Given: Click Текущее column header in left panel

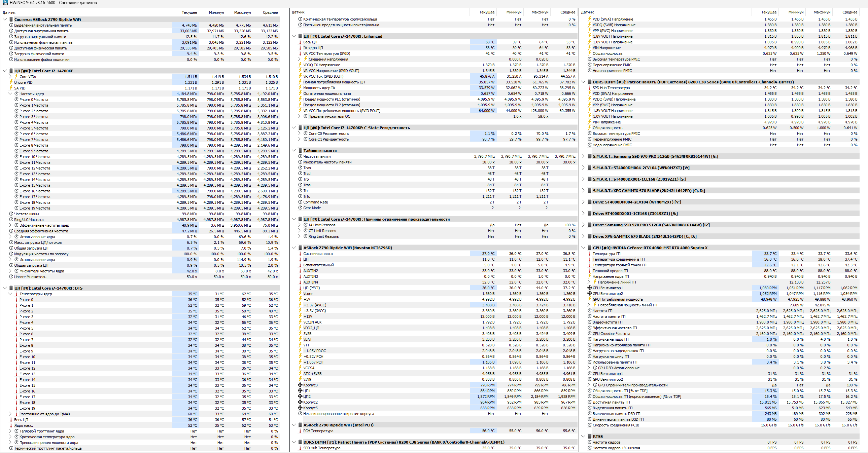Looking at the screenshot, I should pyautogui.click(x=189, y=12).
